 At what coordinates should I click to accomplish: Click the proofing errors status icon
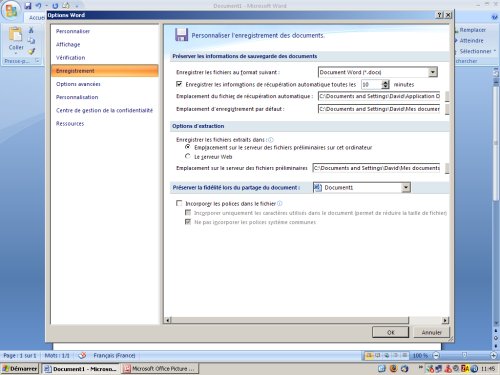coord(82,356)
